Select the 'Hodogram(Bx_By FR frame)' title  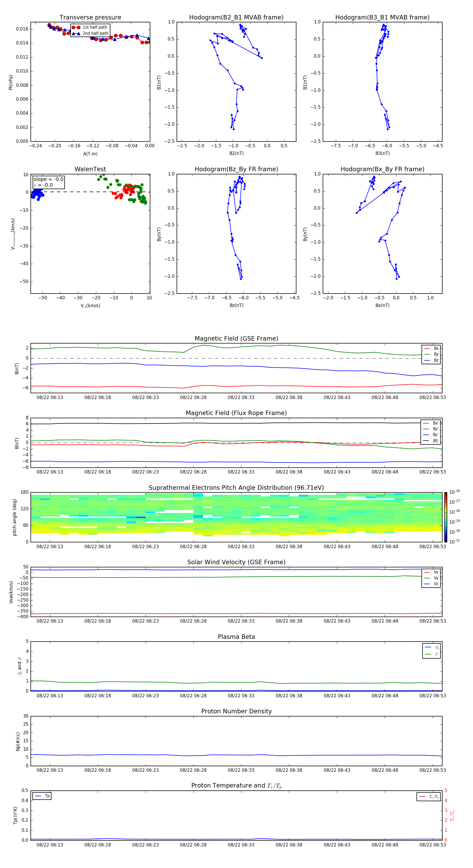tap(382, 169)
